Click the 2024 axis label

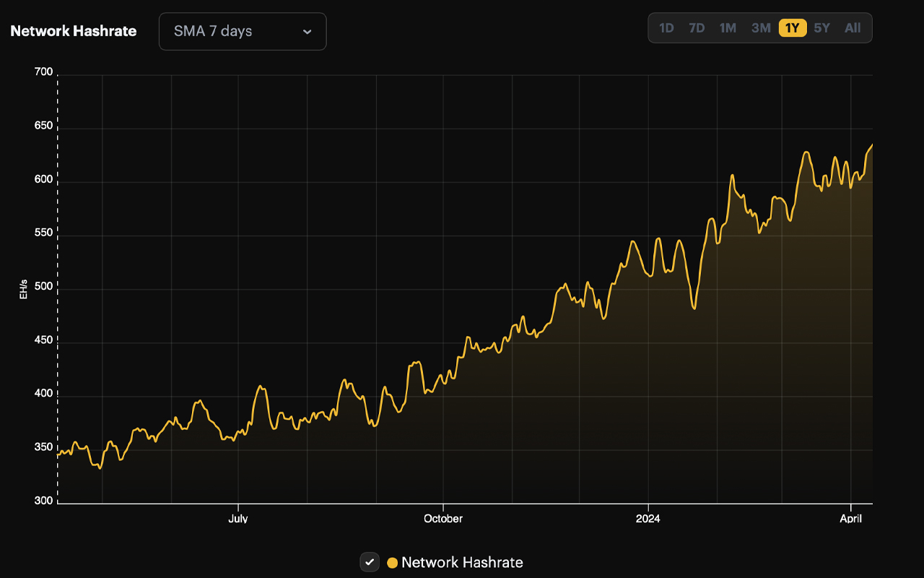click(648, 518)
